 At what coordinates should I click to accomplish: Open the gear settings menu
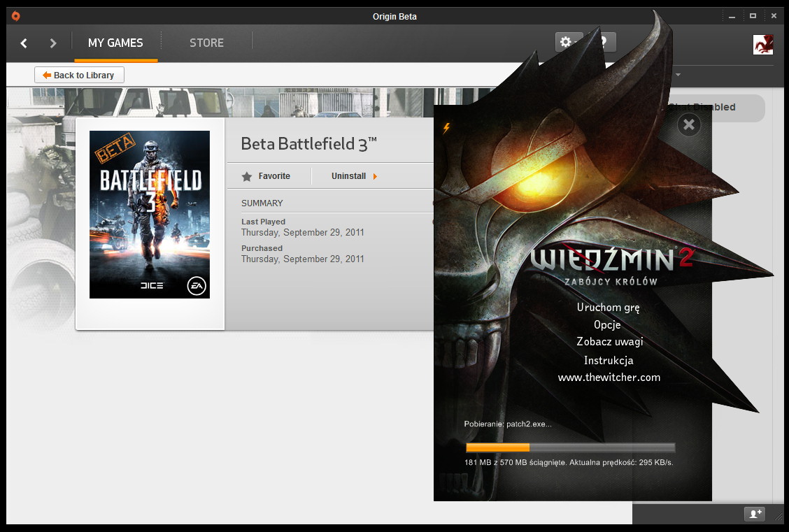(x=565, y=42)
